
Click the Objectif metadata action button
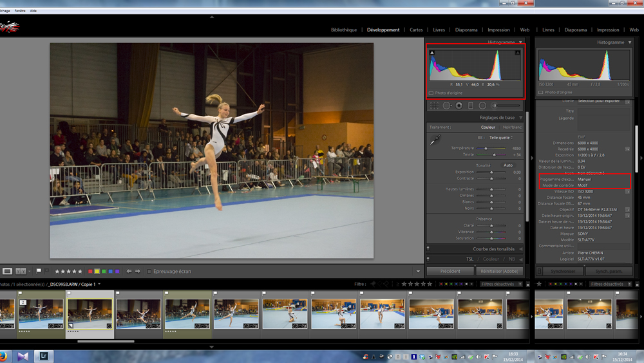click(x=627, y=209)
